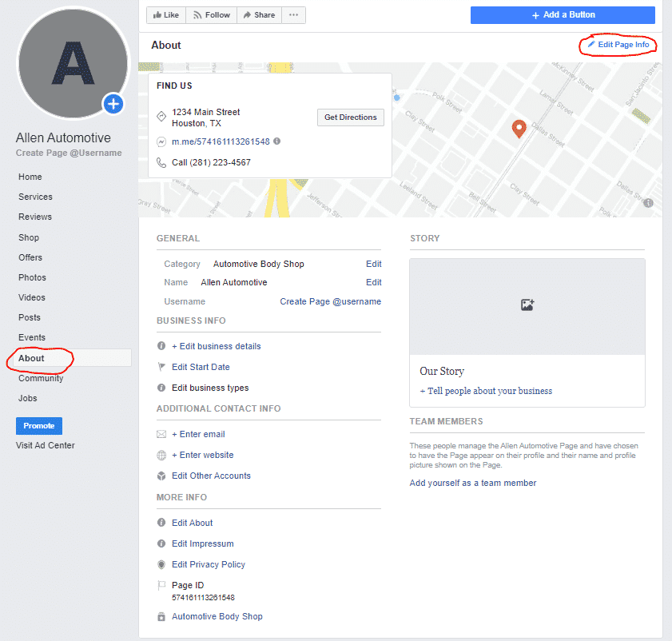Click Edit Start Date link
This screenshot has width=672, height=641.
tap(201, 367)
